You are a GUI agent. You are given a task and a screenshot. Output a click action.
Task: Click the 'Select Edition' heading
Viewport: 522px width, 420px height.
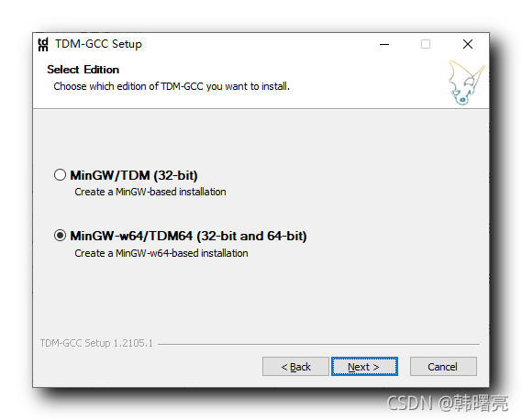(x=83, y=70)
